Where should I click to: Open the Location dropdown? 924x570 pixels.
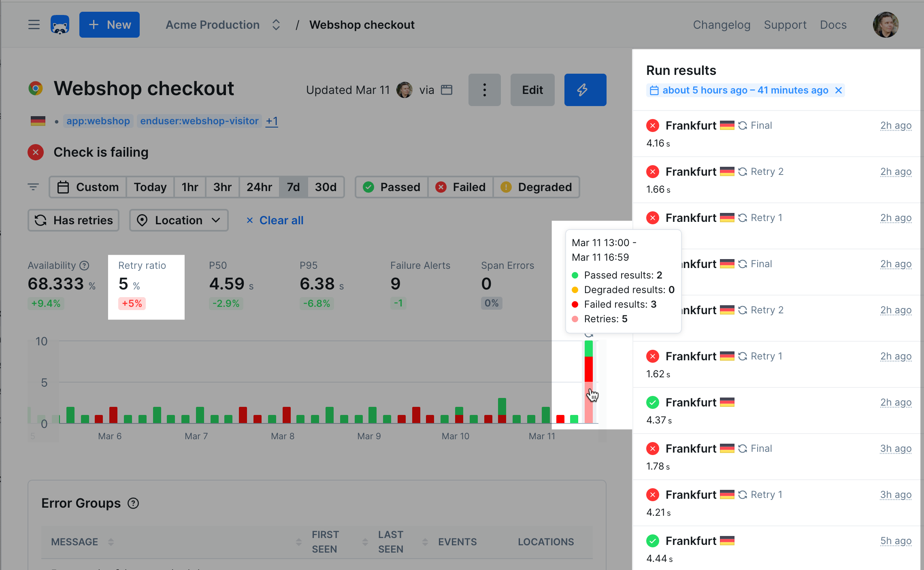179,220
